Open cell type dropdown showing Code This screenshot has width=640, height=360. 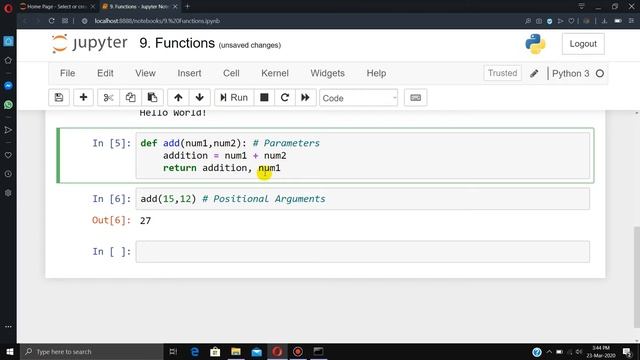(358, 98)
